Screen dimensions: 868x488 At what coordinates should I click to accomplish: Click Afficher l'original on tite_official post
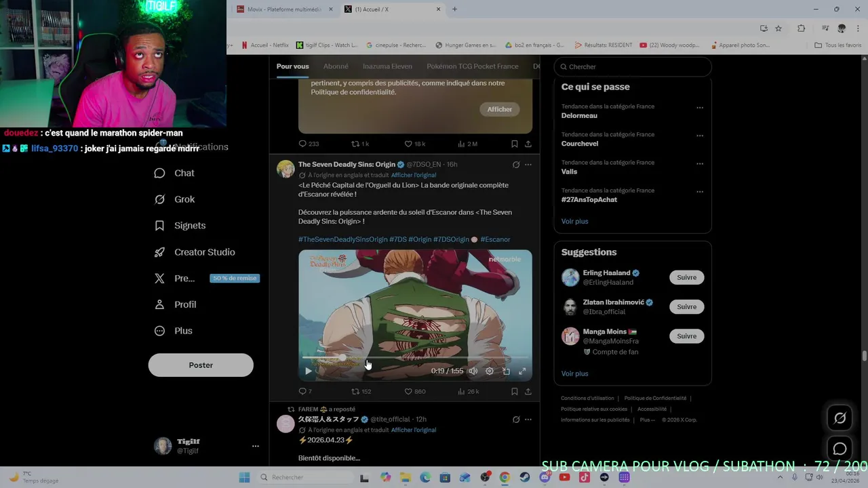(x=414, y=430)
